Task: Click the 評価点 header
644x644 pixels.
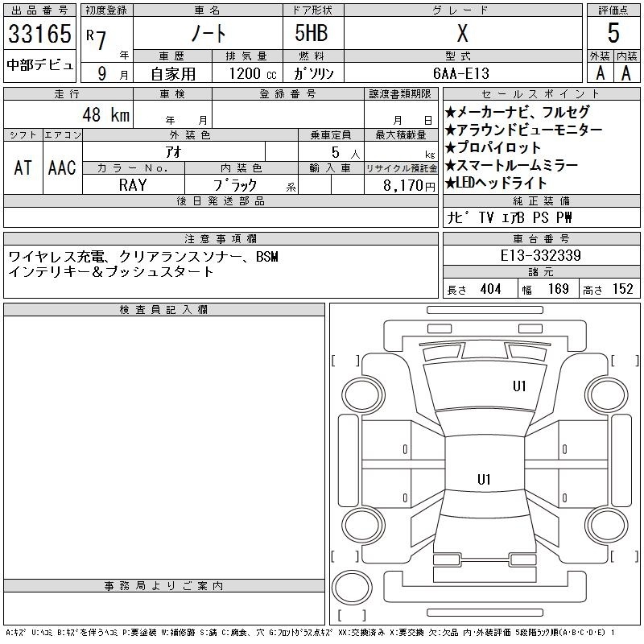Action: (613, 10)
